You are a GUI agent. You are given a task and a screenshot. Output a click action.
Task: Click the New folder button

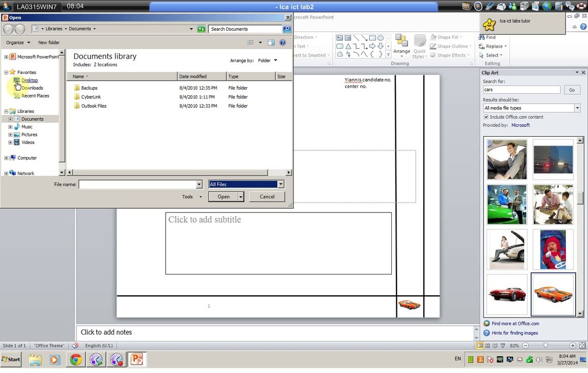coord(49,42)
